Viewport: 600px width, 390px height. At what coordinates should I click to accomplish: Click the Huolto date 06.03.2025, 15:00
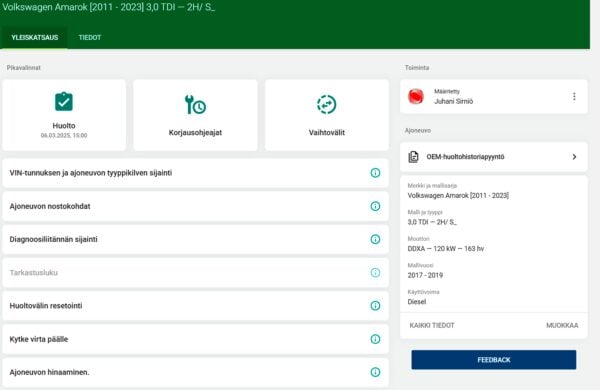click(x=64, y=135)
